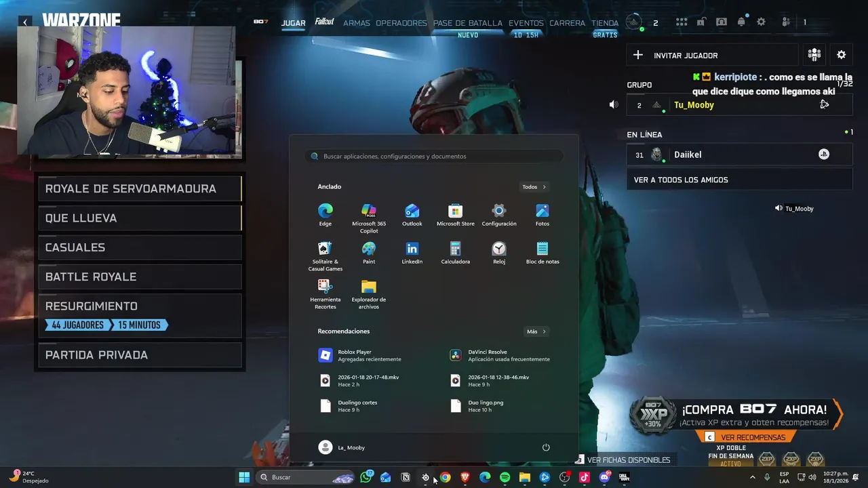This screenshot has height=488, width=868.
Task: Open volume icon in system tray
Action: [x=812, y=477]
